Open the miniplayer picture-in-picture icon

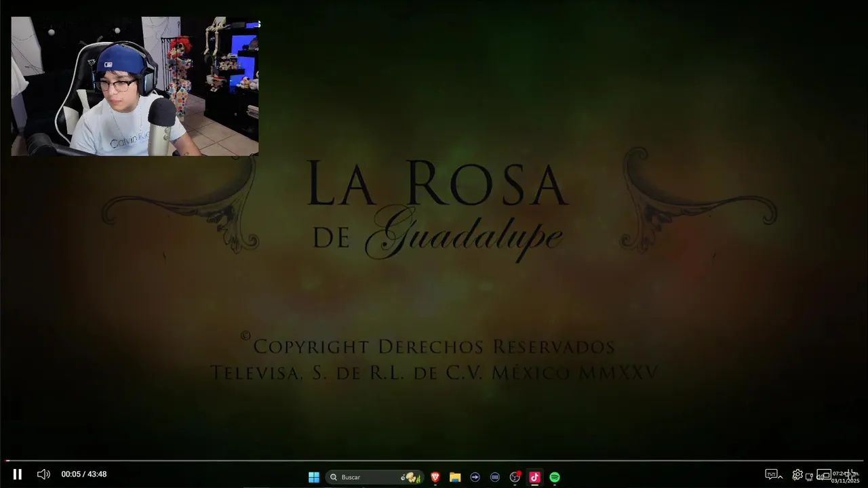(824, 474)
